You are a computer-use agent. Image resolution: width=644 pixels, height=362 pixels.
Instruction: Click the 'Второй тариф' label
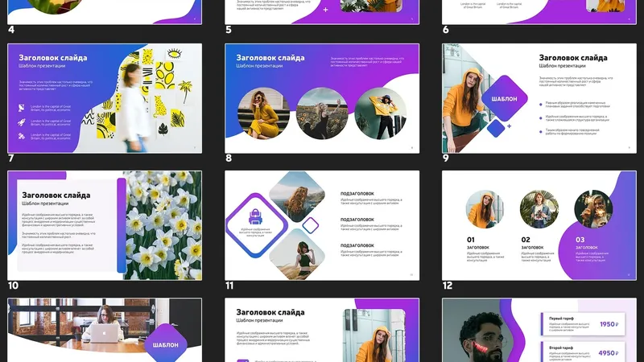pyautogui.click(x=561, y=348)
